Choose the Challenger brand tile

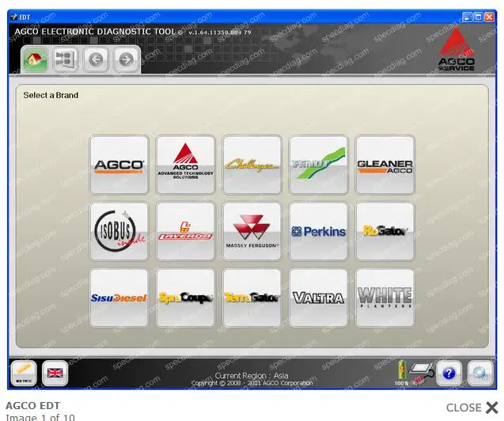point(252,165)
